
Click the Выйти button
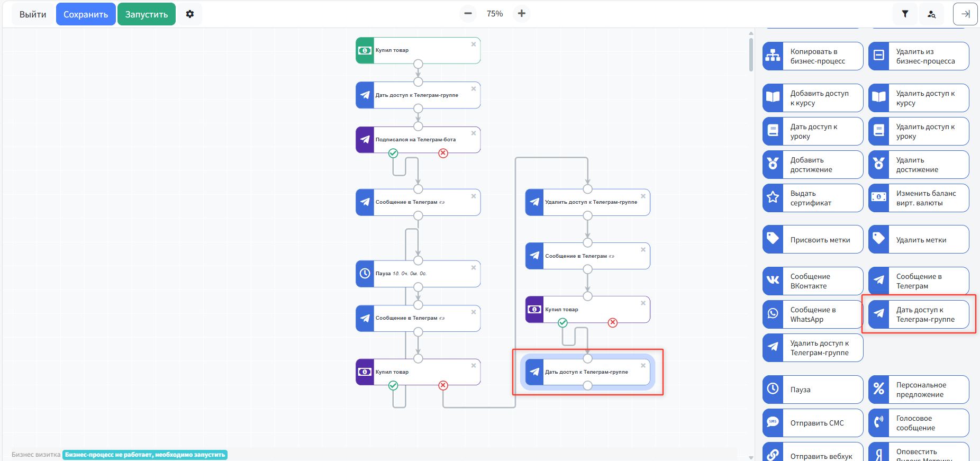pyautogui.click(x=33, y=14)
